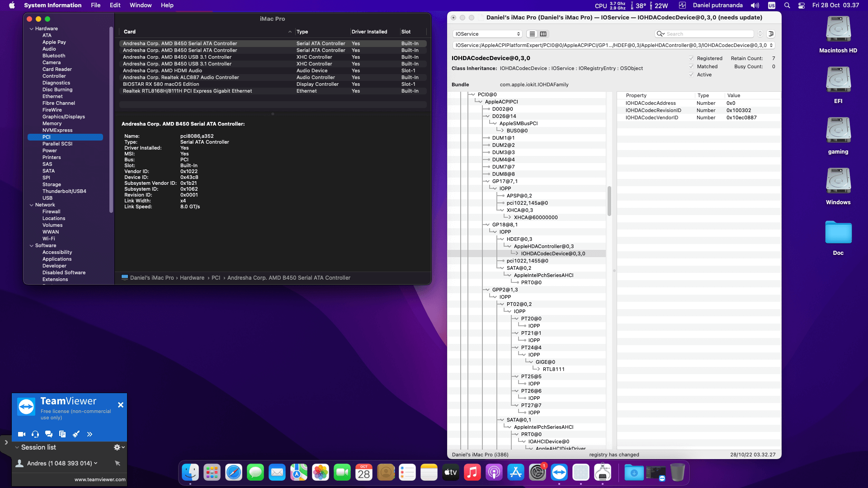Image resolution: width=868 pixels, height=488 pixels.
Task: Collapse the HDEF@0,3 tree node
Action: tap(501, 239)
